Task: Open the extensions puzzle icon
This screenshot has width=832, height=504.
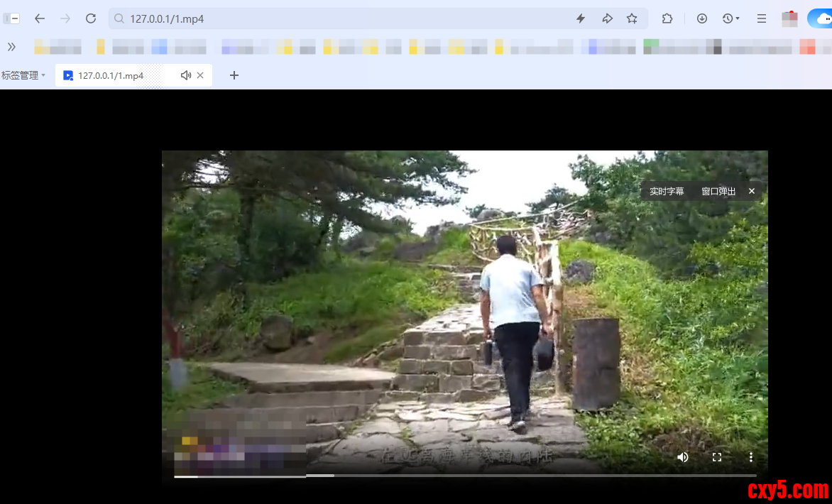Action: tap(667, 18)
